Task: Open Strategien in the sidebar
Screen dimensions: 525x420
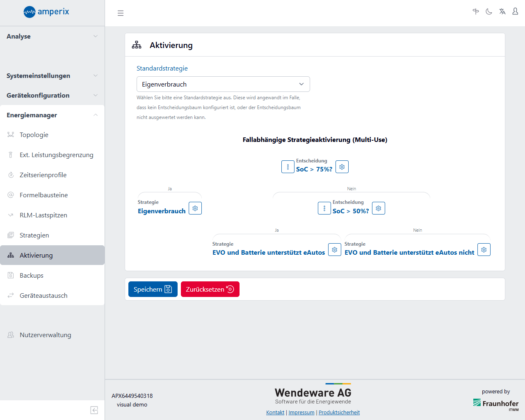Action: click(x=34, y=235)
